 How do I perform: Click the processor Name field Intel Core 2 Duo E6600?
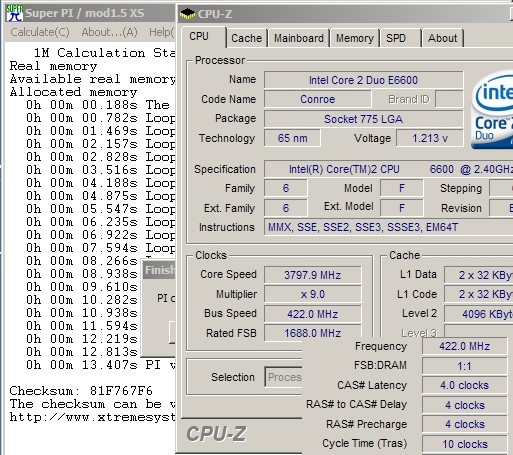point(363,80)
